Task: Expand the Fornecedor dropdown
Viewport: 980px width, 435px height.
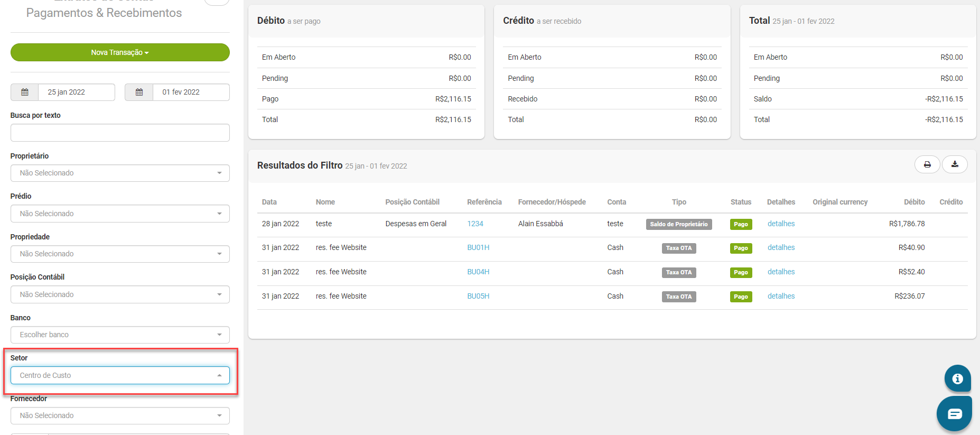Action: [120, 415]
